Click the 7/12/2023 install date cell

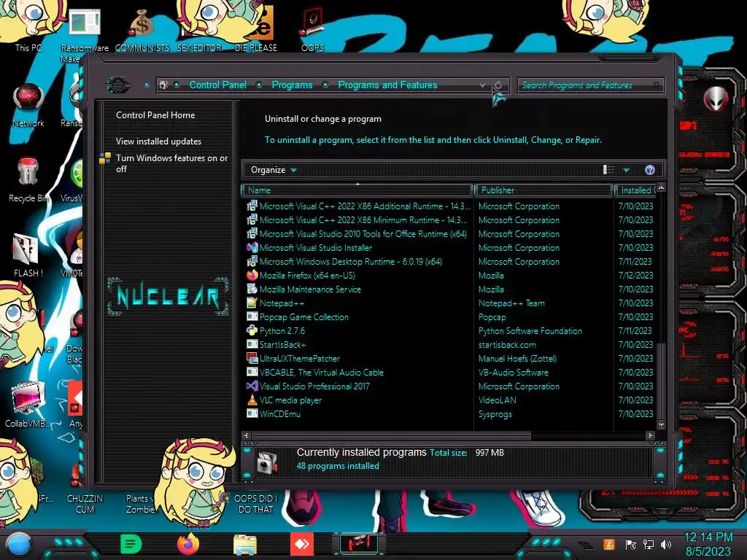click(x=635, y=275)
